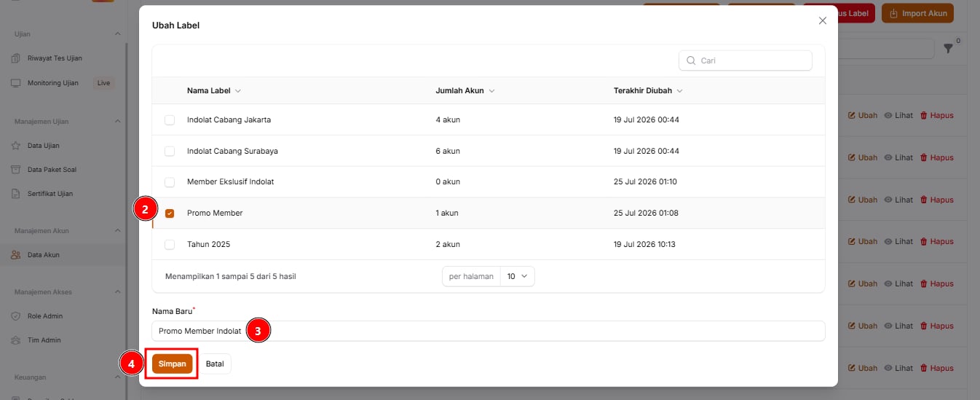Sort by Terakhir Diubah column
The height and width of the screenshot is (400, 980).
pos(648,91)
